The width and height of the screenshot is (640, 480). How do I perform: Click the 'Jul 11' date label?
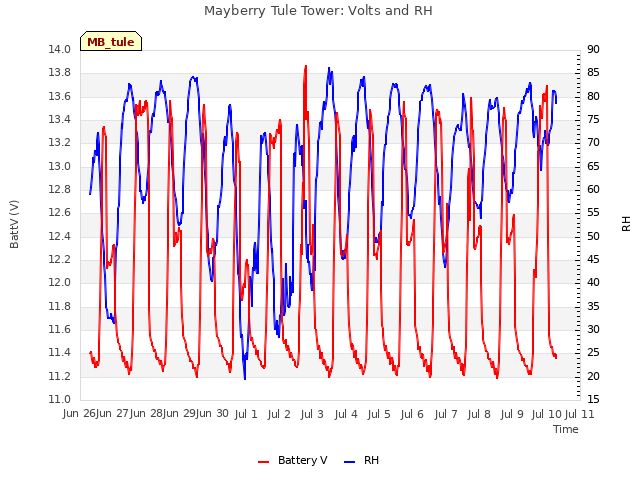[x=580, y=414]
